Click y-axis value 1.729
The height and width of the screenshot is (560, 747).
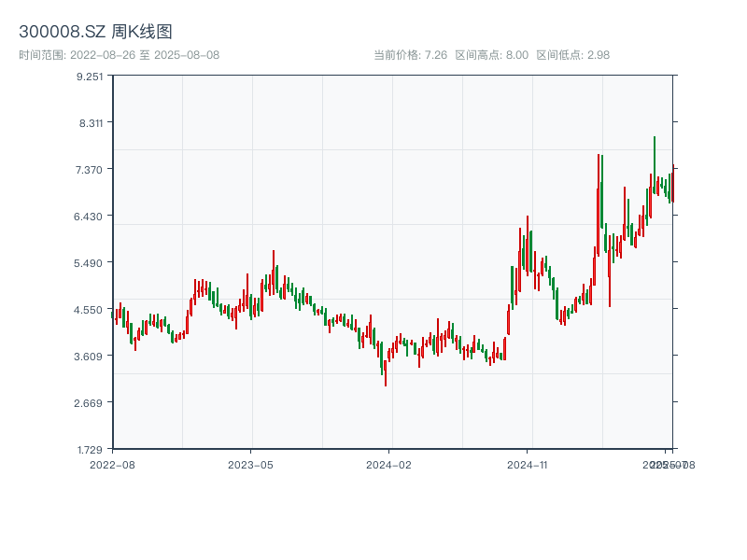coord(90,450)
